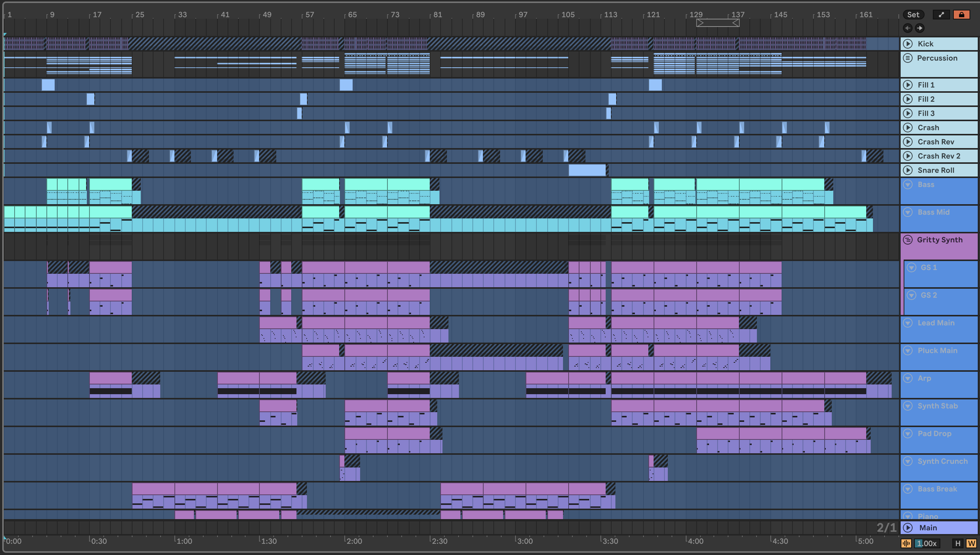Toggle the Lock Envelopes button
Viewport: 980px width, 555px height.
(961, 15)
